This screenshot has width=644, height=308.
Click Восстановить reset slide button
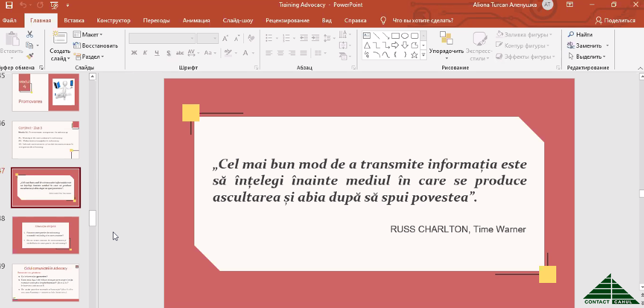tap(95, 46)
